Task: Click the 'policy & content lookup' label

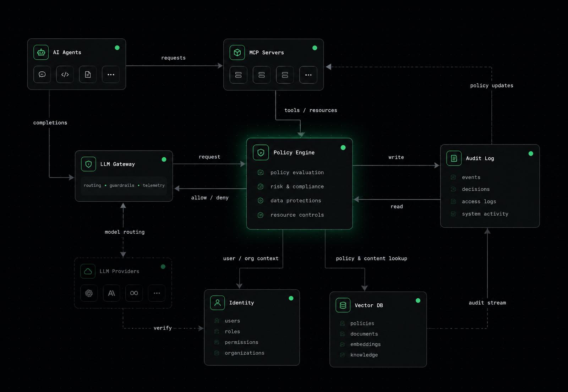Action: click(x=371, y=258)
